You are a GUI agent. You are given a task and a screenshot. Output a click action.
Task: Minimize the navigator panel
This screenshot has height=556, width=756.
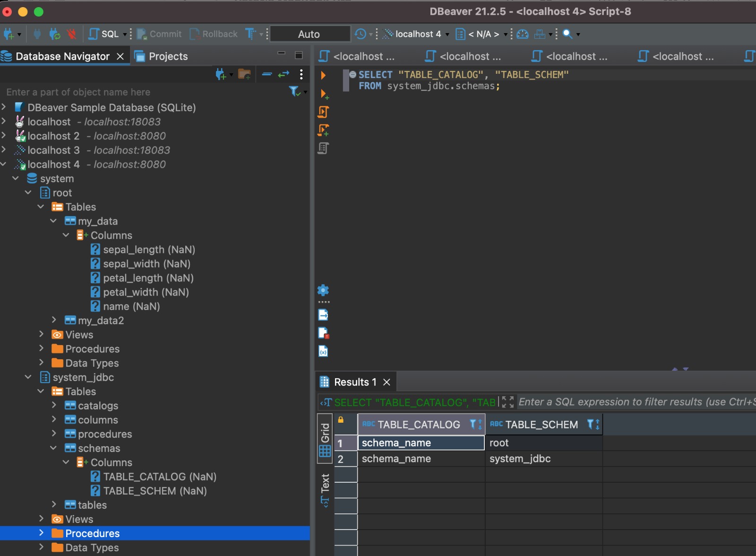[282, 53]
